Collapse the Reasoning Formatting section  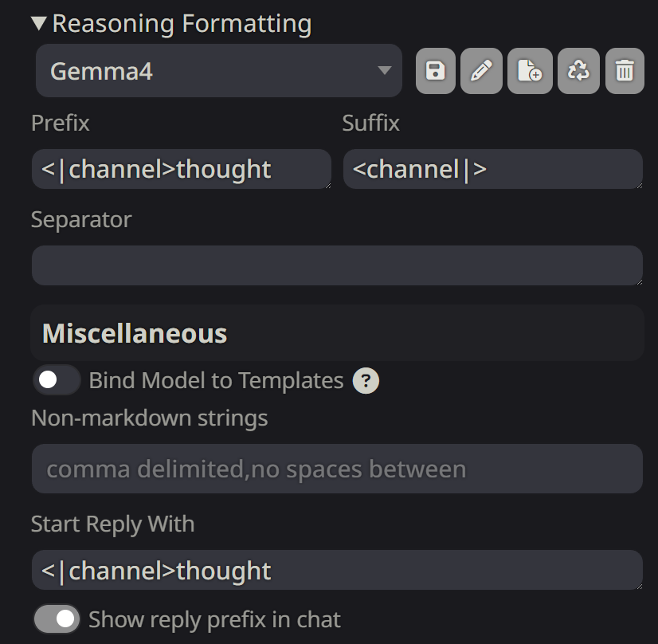40,23
